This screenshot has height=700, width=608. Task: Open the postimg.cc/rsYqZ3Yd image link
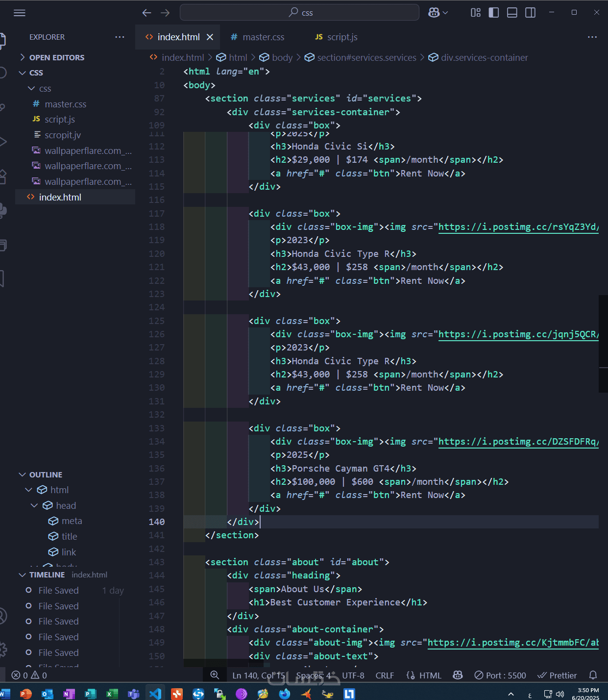pos(518,226)
